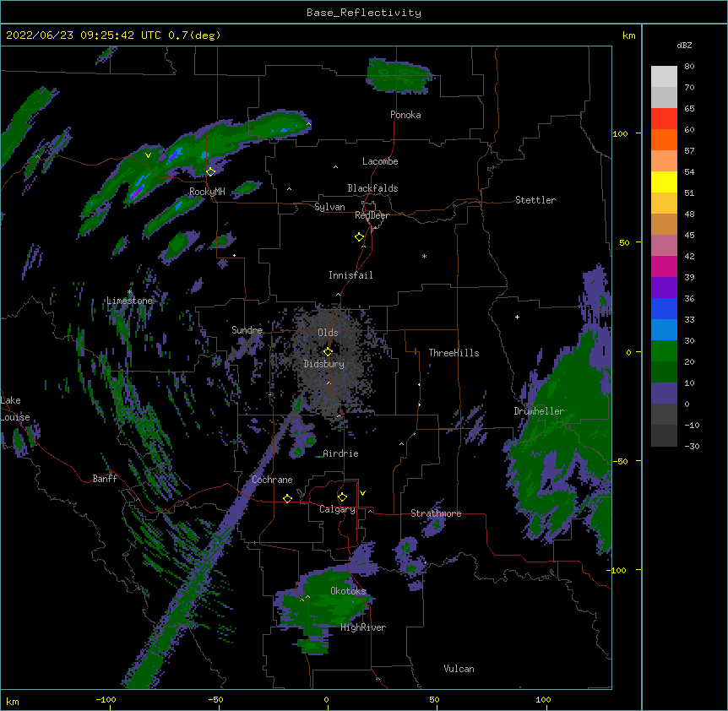Click the Cochrane town label

(272, 480)
